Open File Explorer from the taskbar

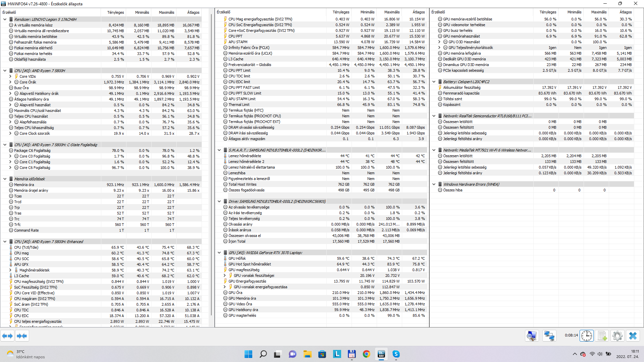tap(308, 354)
